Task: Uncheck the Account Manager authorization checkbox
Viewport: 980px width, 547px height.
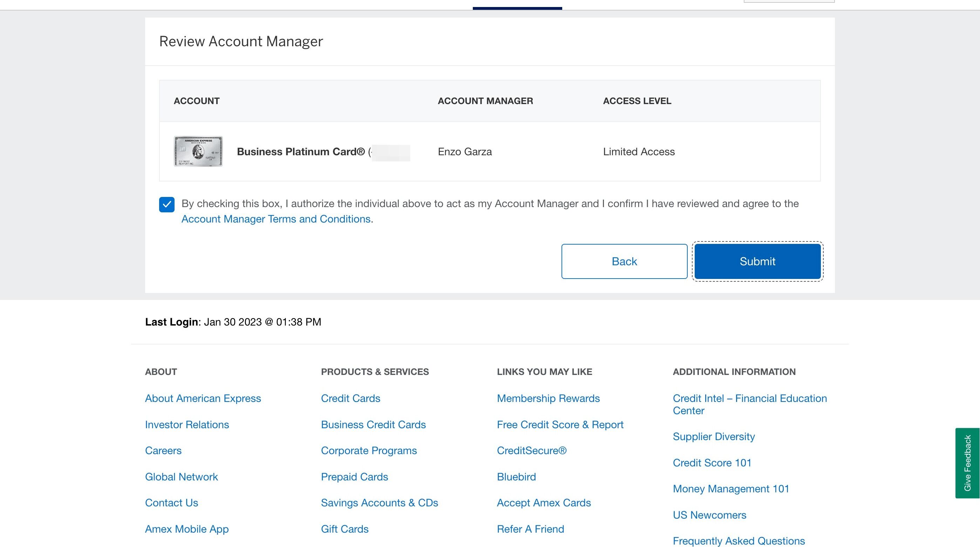Action: [x=166, y=204]
